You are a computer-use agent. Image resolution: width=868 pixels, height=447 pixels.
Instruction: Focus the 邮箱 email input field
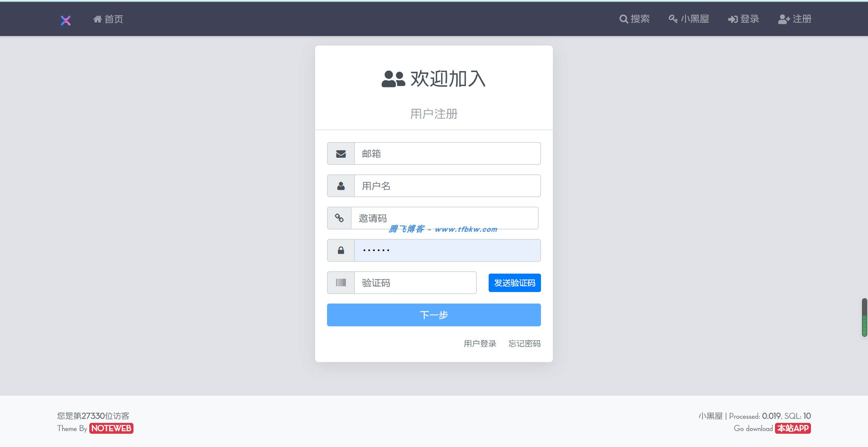tap(447, 154)
